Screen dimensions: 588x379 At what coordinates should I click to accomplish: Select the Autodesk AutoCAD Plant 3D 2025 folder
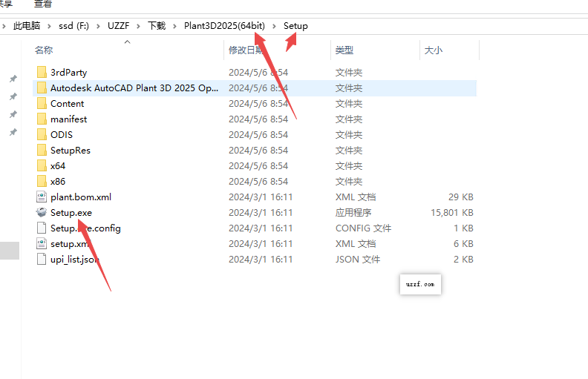pos(134,88)
